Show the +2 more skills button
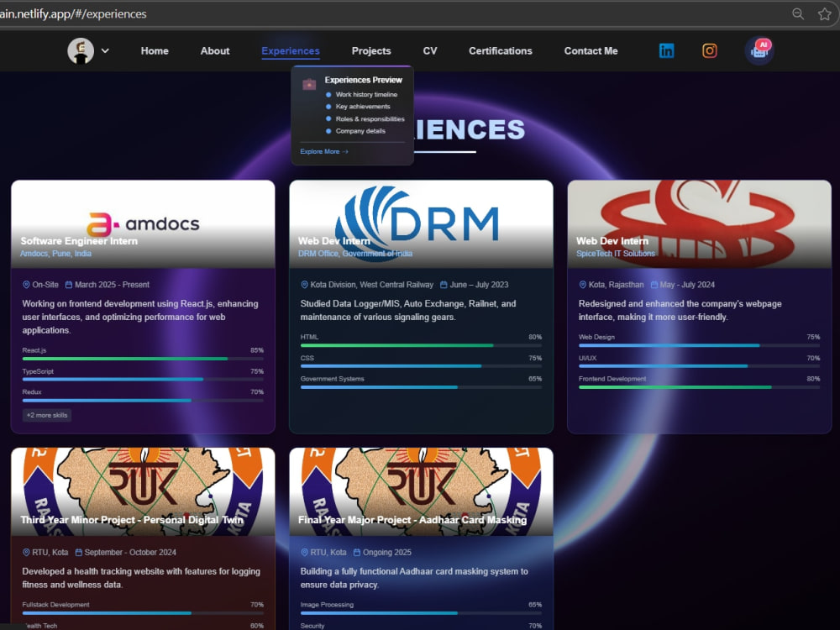Viewport: 840px width, 630px height. click(x=47, y=415)
